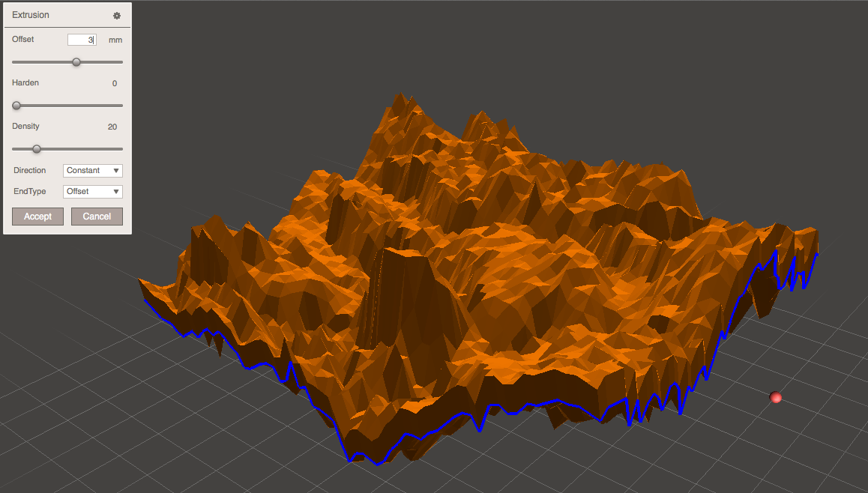
Task: Click the Density value showing 20
Action: 112,127
